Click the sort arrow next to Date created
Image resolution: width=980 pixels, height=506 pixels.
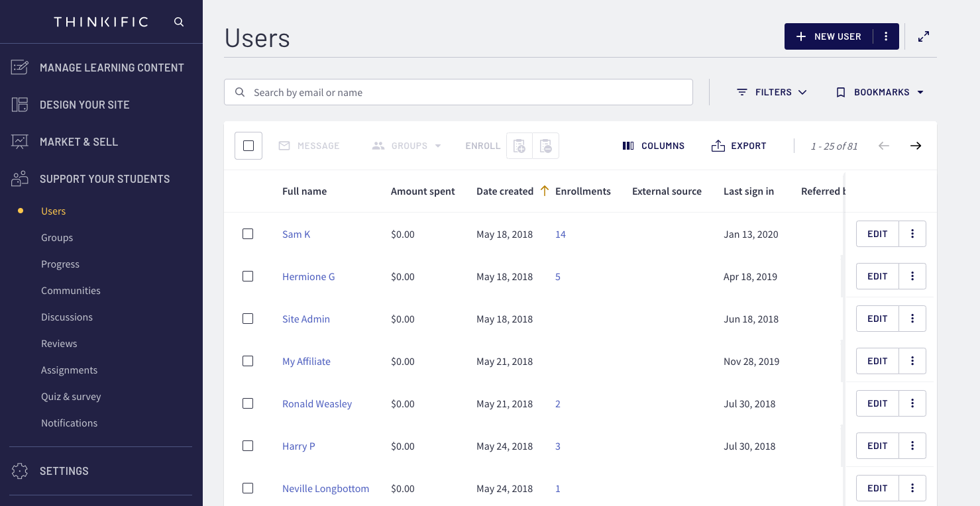(545, 191)
